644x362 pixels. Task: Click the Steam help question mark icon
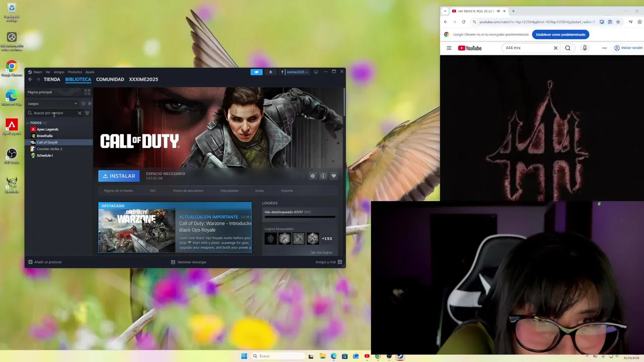coord(282,72)
